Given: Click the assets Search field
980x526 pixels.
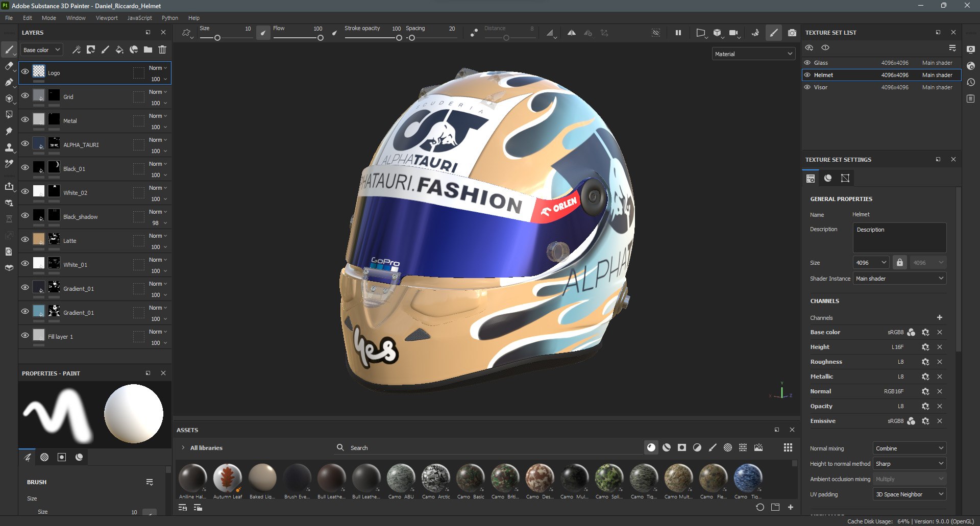Looking at the screenshot, I should [x=487, y=447].
